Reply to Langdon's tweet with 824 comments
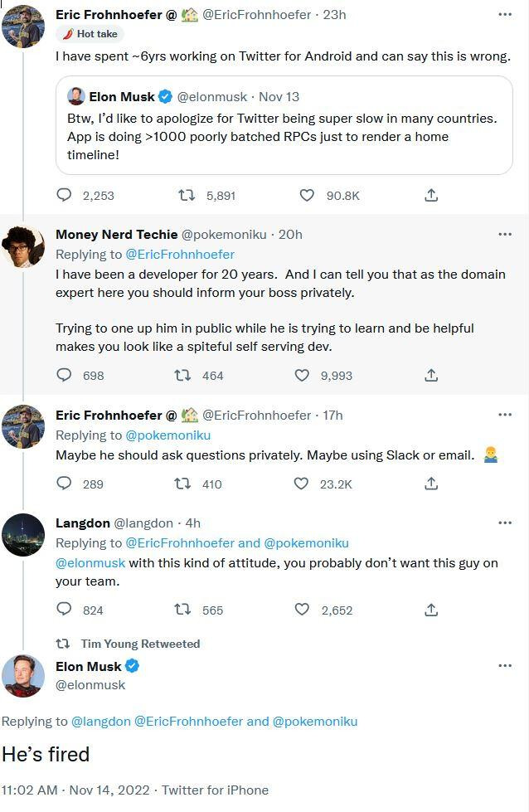The height and width of the screenshot is (812, 529). (x=64, y=609)
